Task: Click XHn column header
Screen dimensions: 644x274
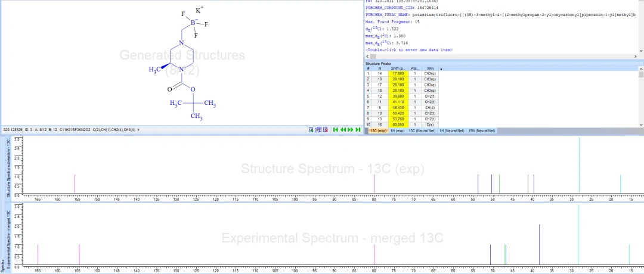Action: click(430, 68)
